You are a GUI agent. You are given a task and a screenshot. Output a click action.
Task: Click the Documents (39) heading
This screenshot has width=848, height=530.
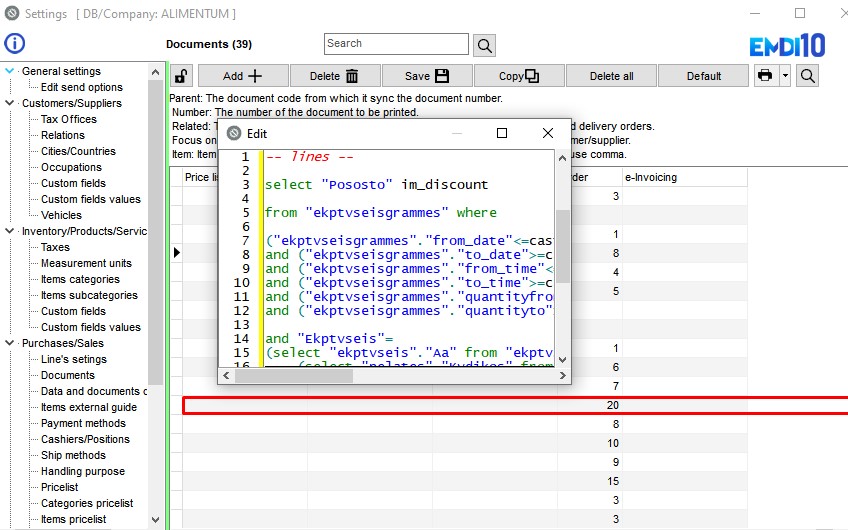tap(209, 44)
